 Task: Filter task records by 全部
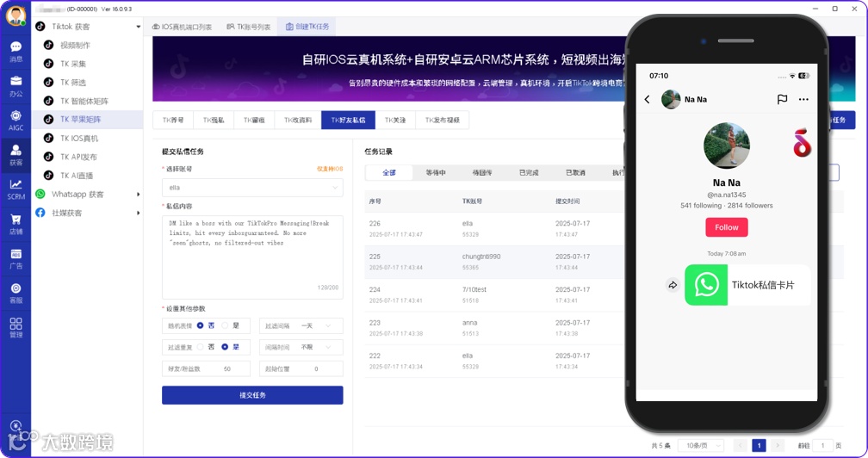pyautogui.click(x=389, y=172)
